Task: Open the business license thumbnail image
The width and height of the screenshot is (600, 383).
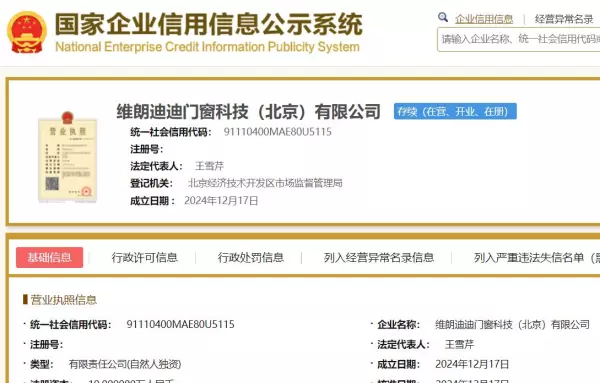Action: tap(68, 157)
